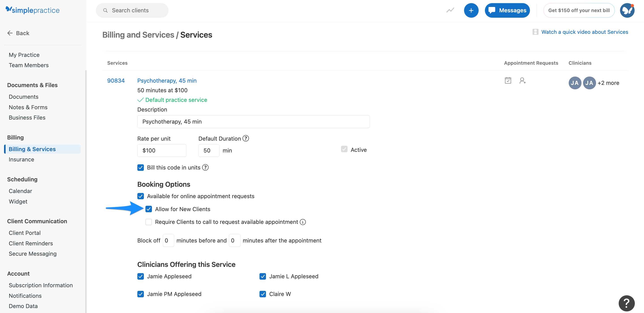
Task: Open Watch a quick video about Services link
Action: (x=585, y=32)
